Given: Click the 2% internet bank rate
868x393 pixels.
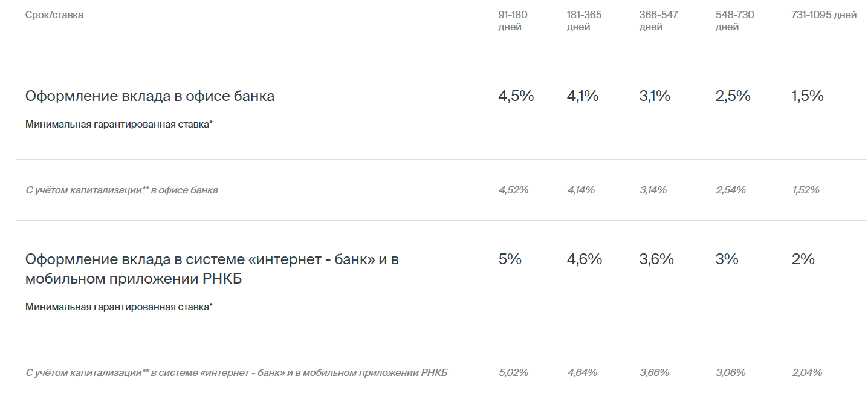Looking at the screenshot, I should point(803,259).
